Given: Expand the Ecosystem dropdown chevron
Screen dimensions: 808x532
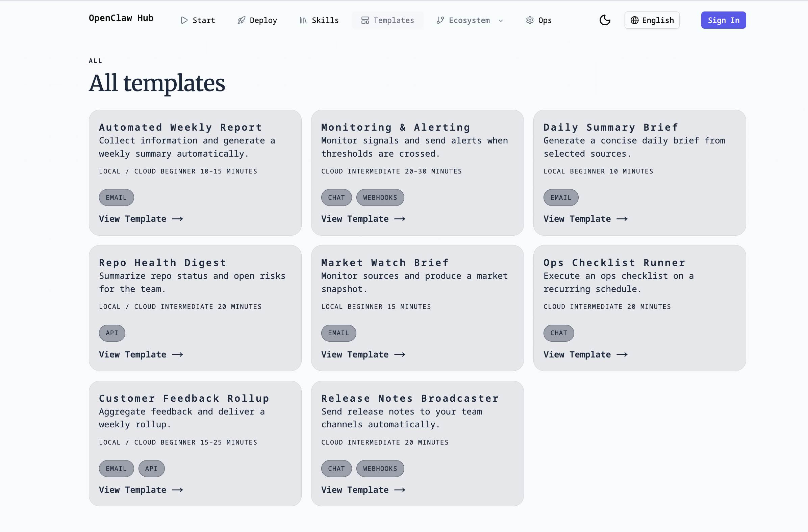Looking at the screenshot, I should (x=501, y=21).
